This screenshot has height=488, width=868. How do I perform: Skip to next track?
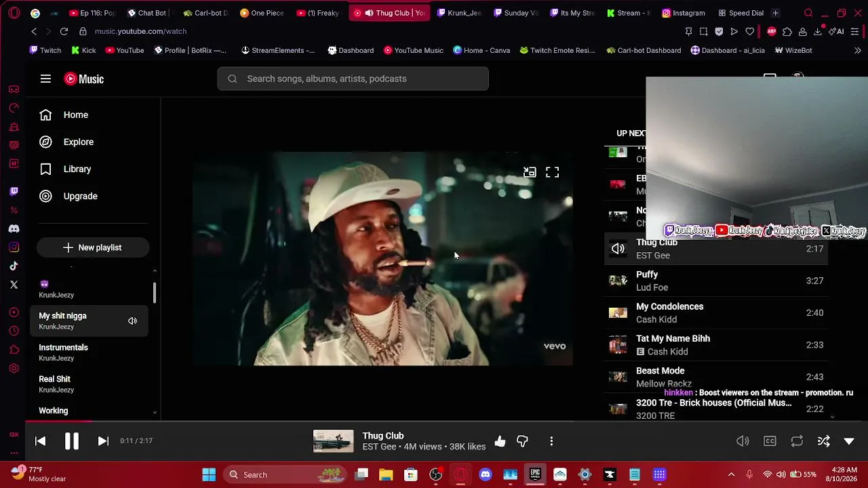click(103, 441)
